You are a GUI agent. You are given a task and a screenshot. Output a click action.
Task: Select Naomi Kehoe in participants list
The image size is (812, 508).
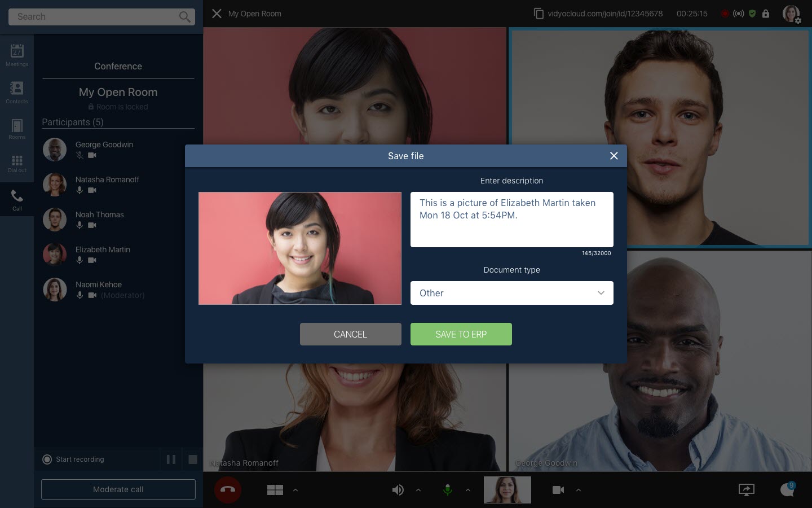coord(118,290)
